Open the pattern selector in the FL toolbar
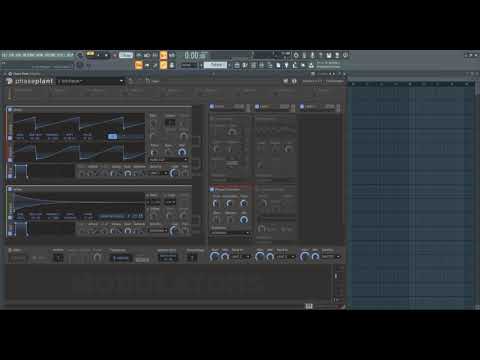This screenshot has height=360, width=480. (x=216, y=65)
